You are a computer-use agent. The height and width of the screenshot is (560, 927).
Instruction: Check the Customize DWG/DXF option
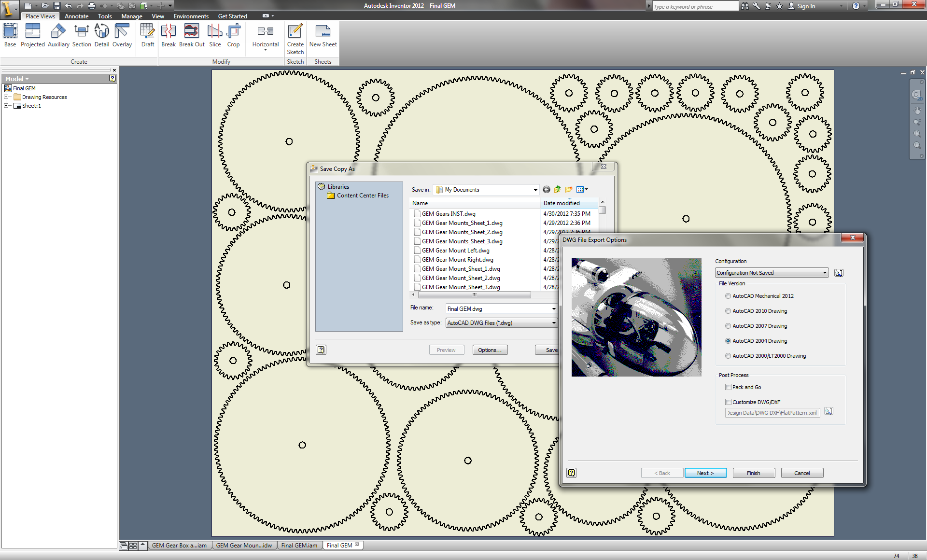728,402
